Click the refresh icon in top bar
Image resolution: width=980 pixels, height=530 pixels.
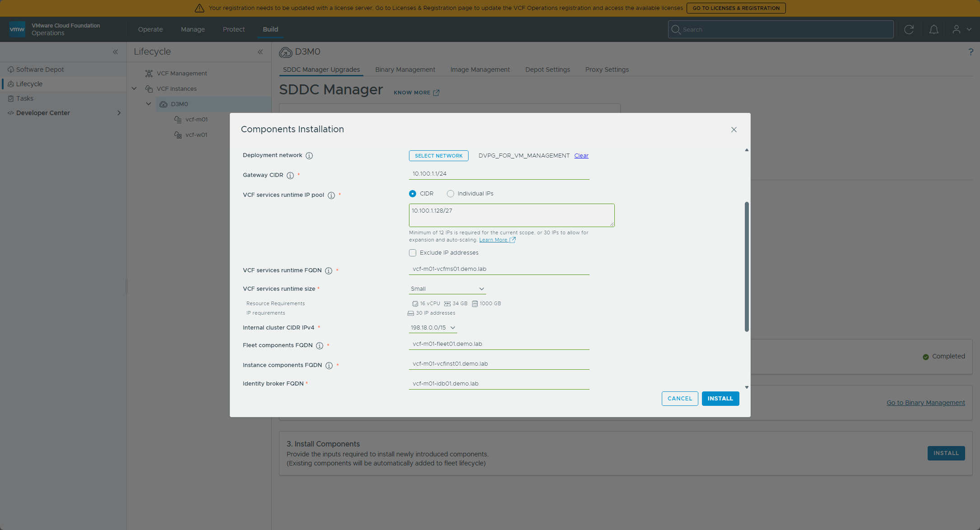point(909,29)
